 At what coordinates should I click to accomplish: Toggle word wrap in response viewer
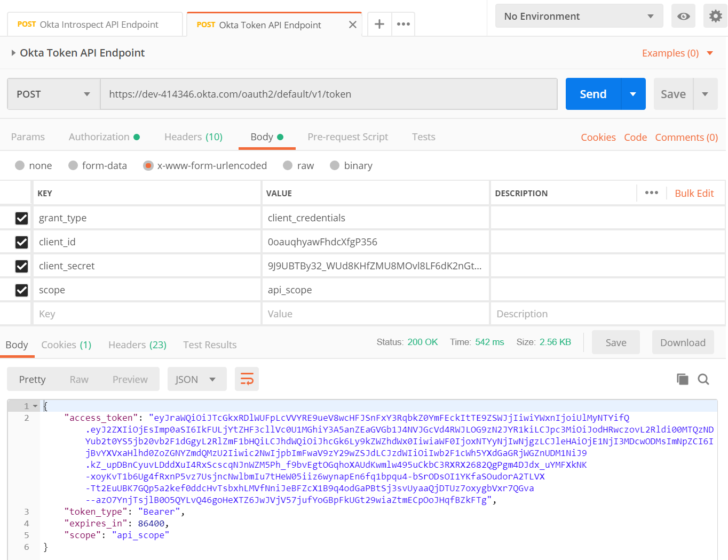[247, 379]
